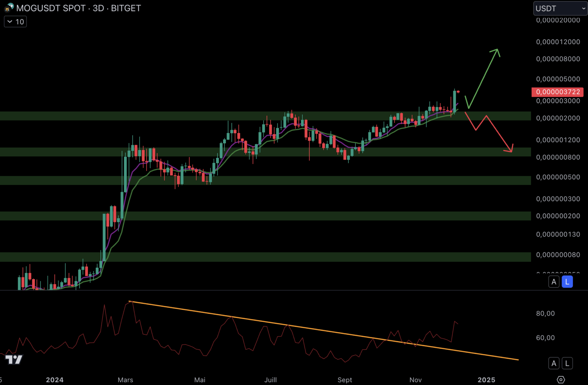Viewport: 588px width, 385px height.
Task: Click the 80,00 level on the RSI scale
Action: coord(545,314)
